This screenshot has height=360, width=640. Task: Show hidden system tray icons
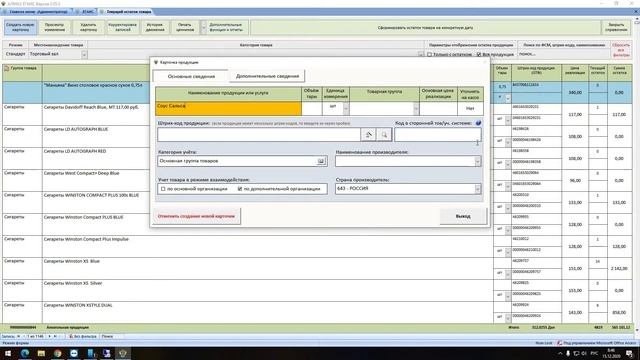[560, 353]
